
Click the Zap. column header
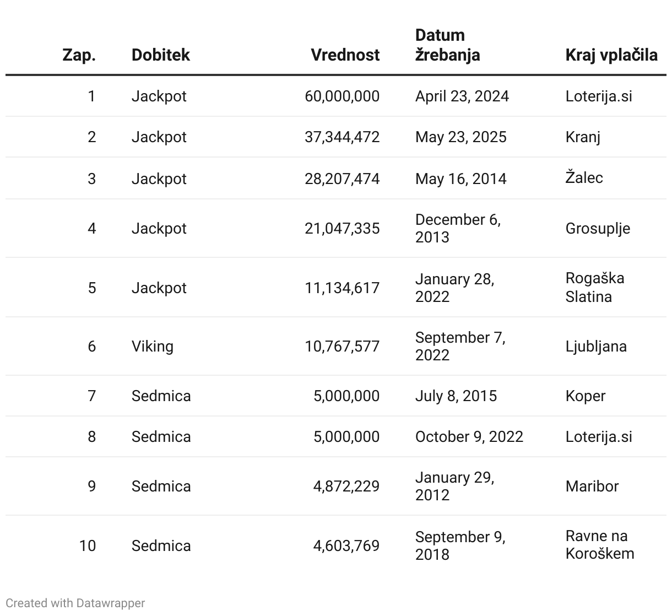(79, 55)
